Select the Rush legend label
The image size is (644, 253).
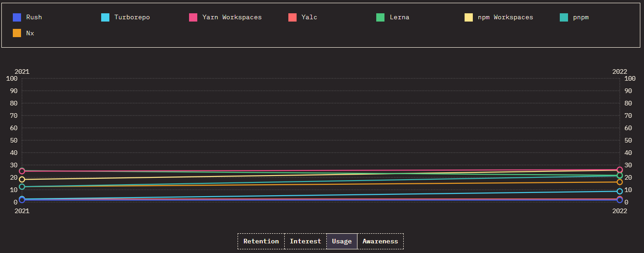pyautogui.click(x=34, y=17)
